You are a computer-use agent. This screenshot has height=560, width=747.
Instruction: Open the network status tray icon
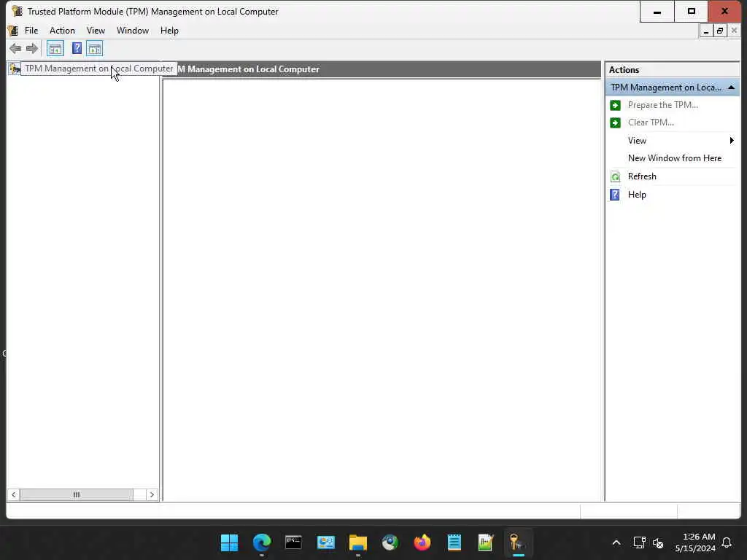click(639, 542)
